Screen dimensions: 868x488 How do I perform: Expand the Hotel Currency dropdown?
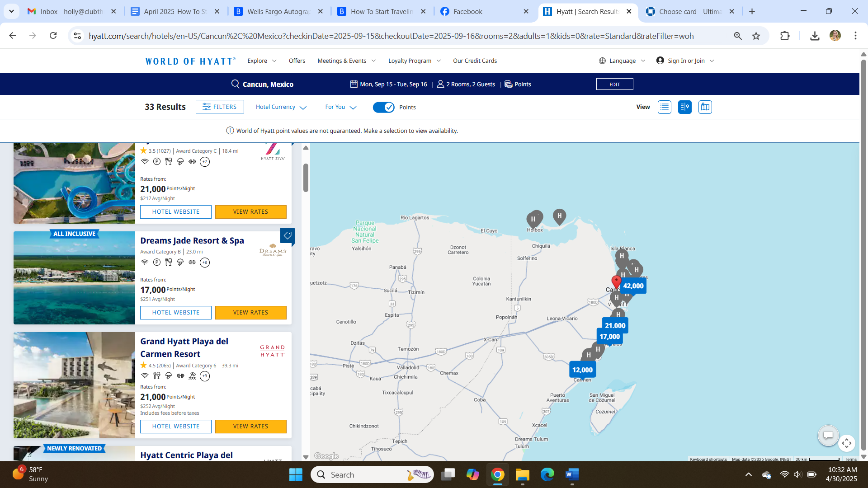tap(281, 107)
